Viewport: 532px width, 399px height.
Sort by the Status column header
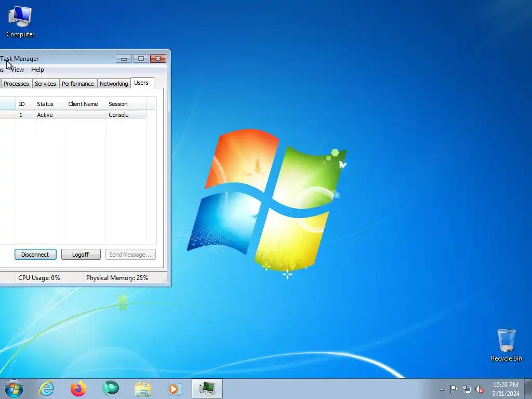coord(49,104)
